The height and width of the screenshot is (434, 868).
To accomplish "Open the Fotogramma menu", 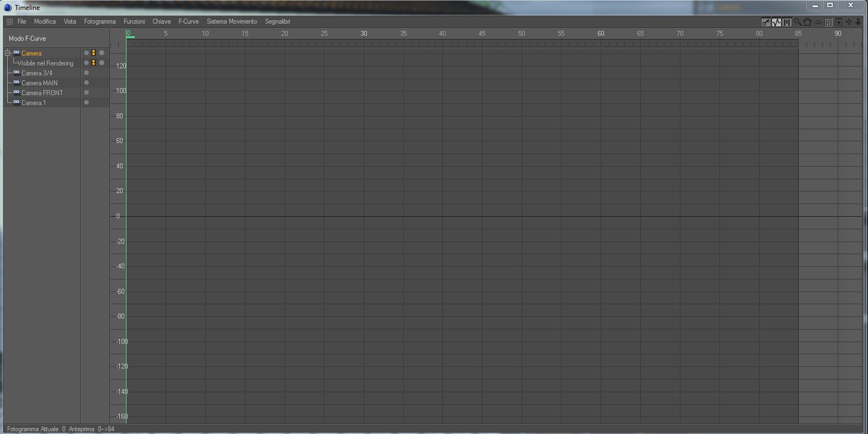I will point(100,21).
